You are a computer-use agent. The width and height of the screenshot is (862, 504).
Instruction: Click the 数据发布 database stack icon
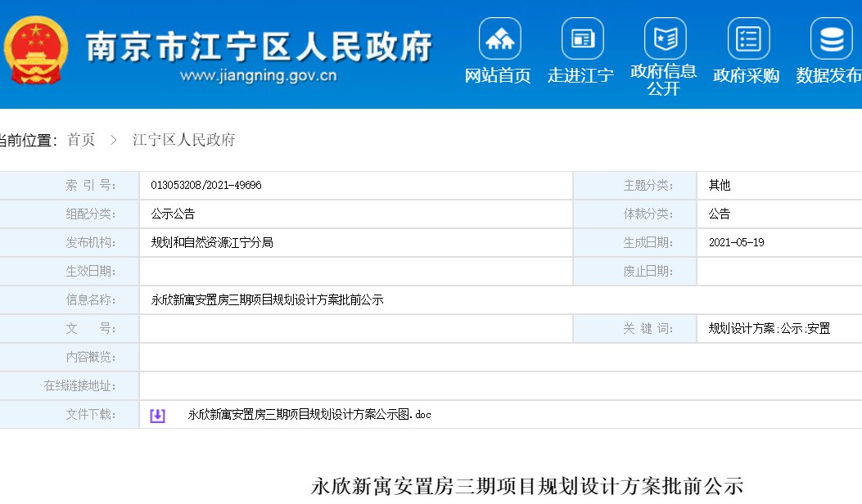(831, 38)
